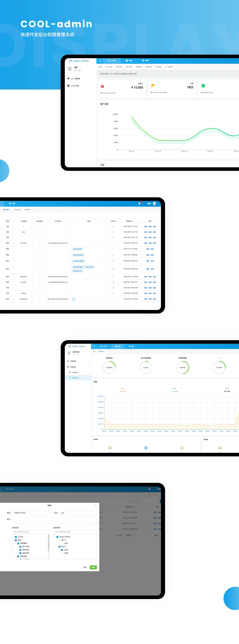The height and width of the screenshot is (644, 239).
Task: Click the 超管 avatar in dashboard sidebar
Action: click(70, 69)
